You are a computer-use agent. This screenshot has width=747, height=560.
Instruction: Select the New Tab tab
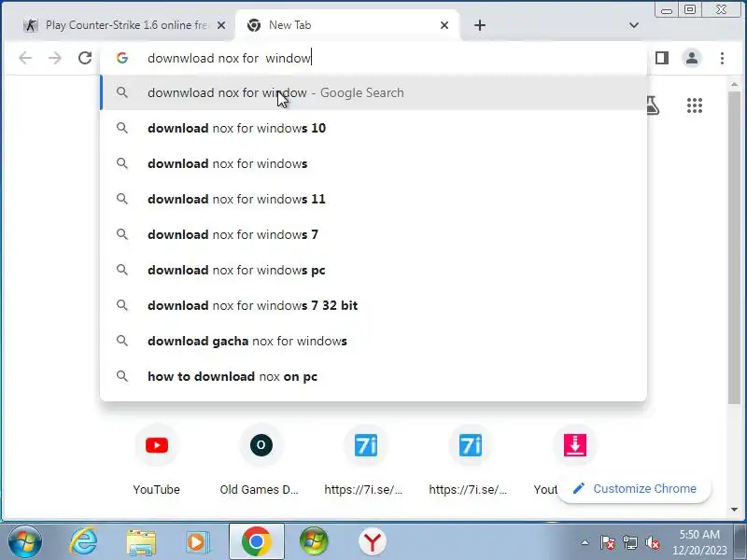347,25
